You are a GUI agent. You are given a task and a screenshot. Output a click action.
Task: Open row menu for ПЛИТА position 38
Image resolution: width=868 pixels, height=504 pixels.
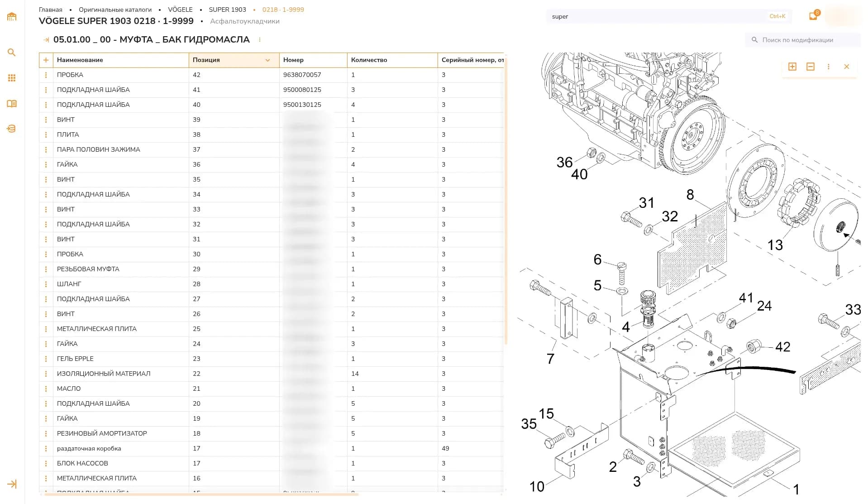point(46,134)
